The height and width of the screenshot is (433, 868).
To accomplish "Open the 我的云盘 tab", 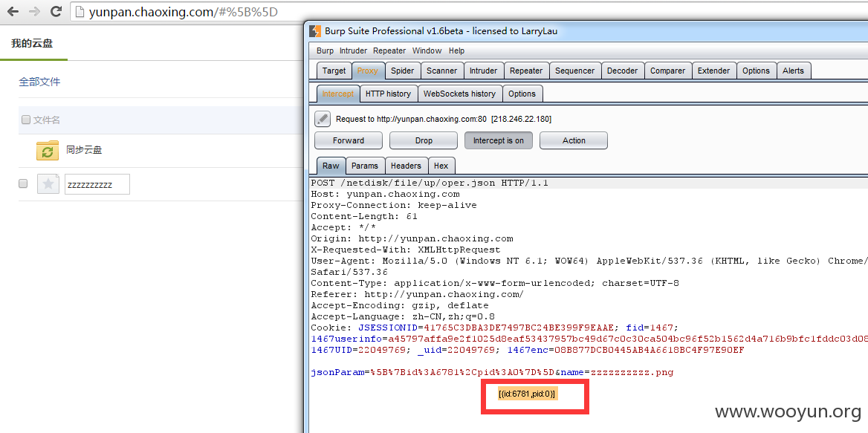I will coord(32,43).
